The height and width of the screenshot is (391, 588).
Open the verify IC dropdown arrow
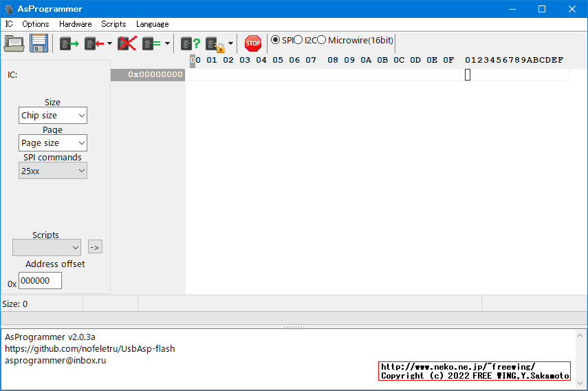pos(167,43)
